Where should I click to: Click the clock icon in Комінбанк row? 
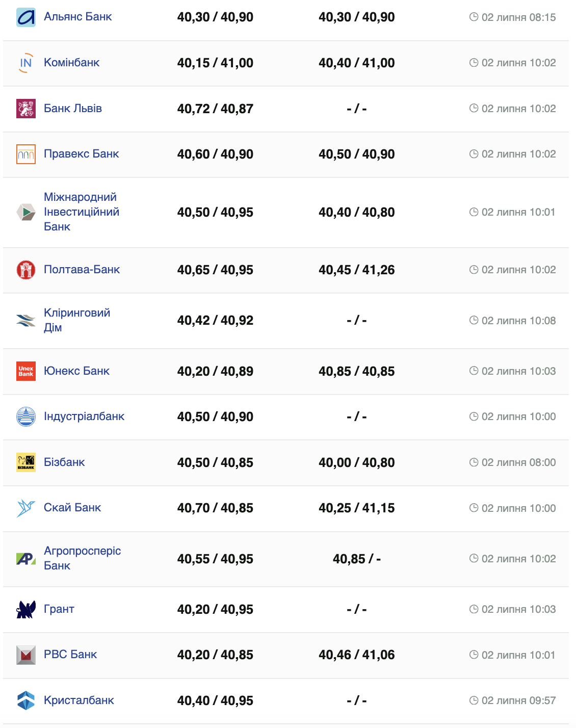click(x=474, y=63)
